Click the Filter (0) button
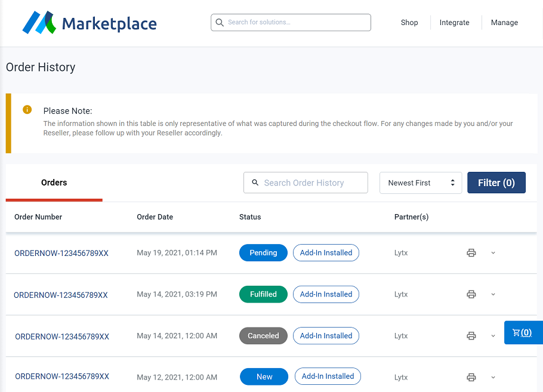The image size is (543, 392). [496, 183]
